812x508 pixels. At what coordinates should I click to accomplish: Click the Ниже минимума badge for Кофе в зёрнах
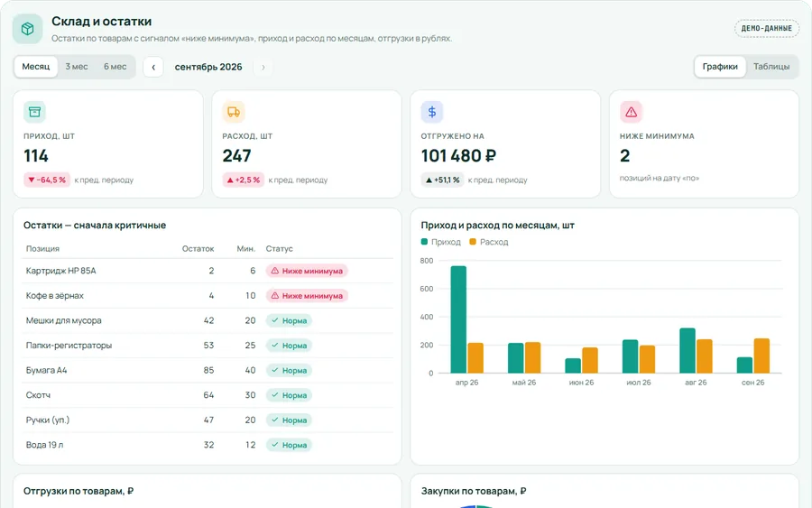[307, 296]
